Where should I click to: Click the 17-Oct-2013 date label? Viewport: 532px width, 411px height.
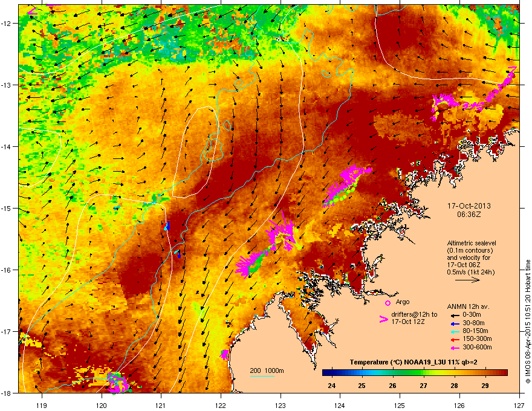click(469, 206)
